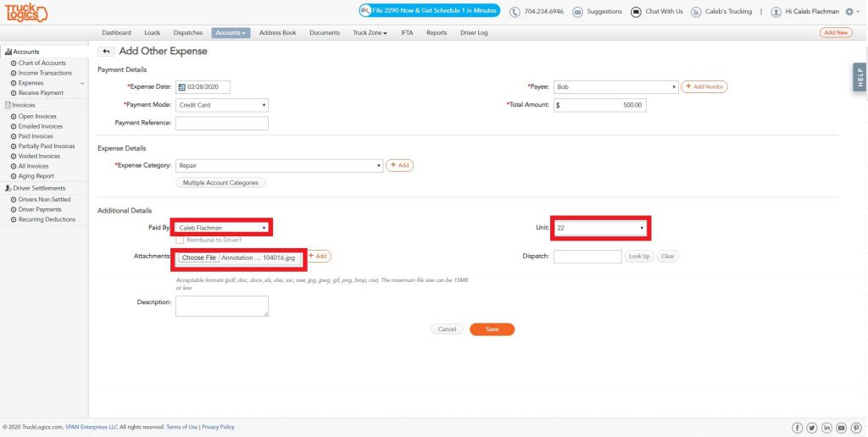Click the Total Amount field
The image size is (868, 437).
point(600,105)
